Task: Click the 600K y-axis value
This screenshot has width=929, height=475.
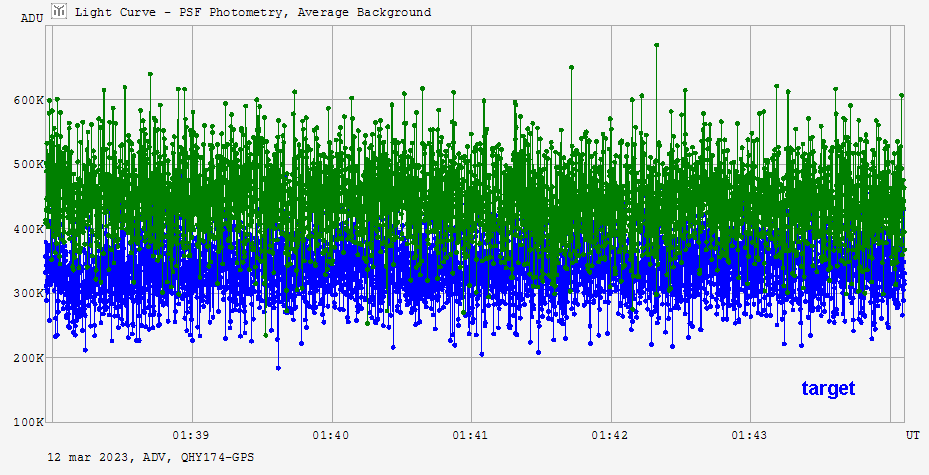Action: coord(28,100)
